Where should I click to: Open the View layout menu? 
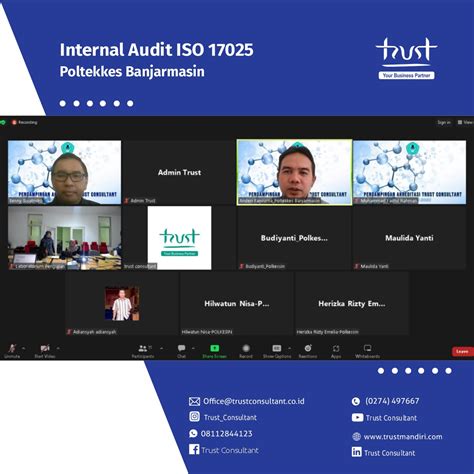pyautogui.click(x=465, y=123)
